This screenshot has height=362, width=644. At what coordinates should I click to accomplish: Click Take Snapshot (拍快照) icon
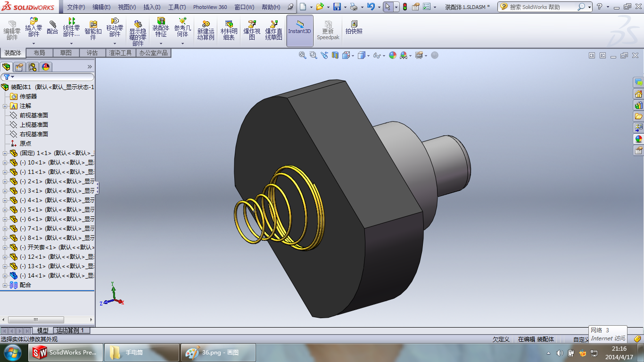pyautogui.click(x=354, y=24)
